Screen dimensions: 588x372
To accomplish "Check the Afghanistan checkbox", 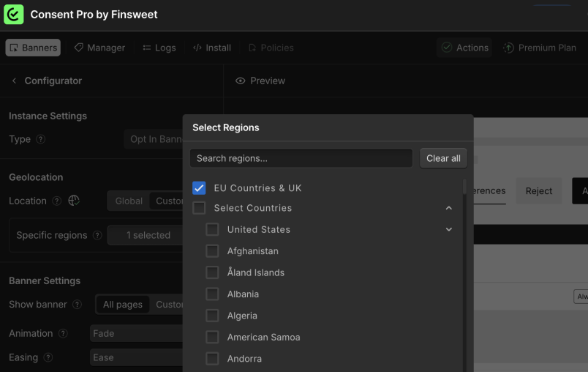I will 212,251.
